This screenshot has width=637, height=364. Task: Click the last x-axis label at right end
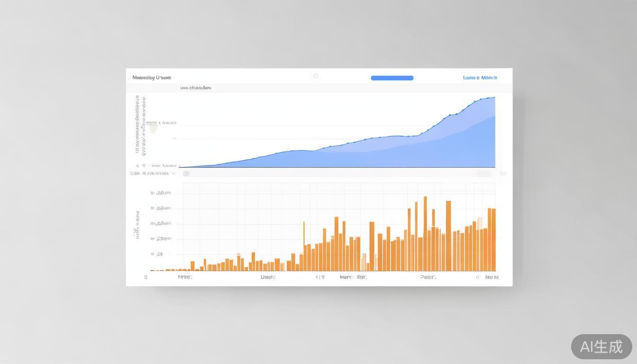click(x=491, y=277)
